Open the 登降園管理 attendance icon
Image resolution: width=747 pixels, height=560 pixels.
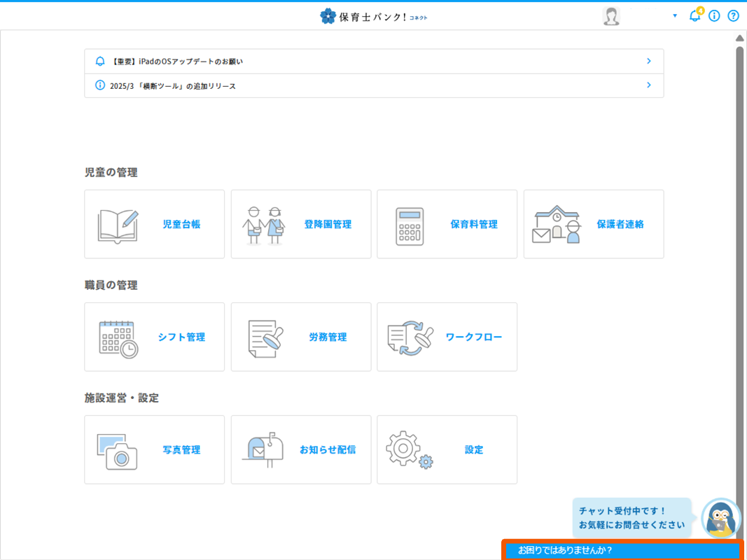tap(265, 224)
